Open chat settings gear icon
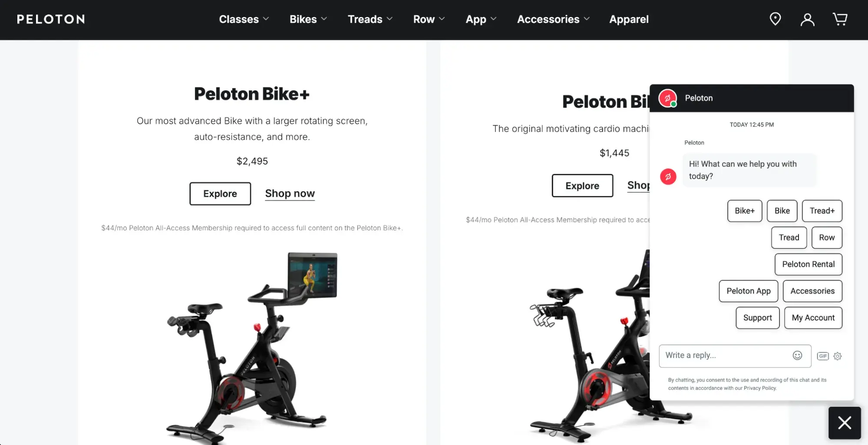The image size is (868, 445). pos(838,356)
